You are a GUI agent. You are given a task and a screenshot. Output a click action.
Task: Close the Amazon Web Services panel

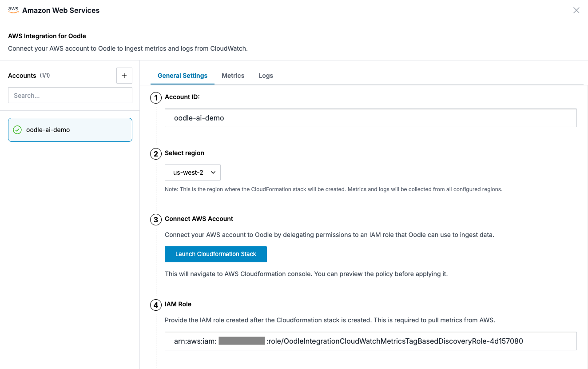pos(576,10)
